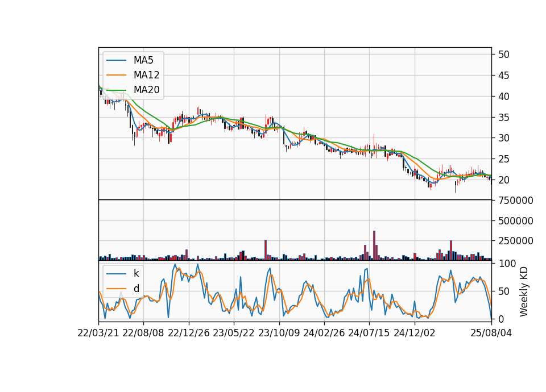Click the volume axis value 750000

point(516,201)
